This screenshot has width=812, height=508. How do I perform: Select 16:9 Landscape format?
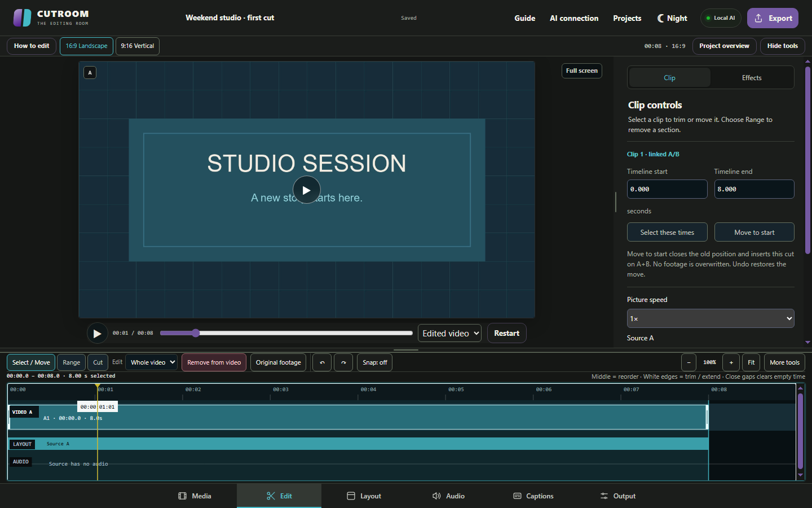pyautogui.click(x=86, y=46)
